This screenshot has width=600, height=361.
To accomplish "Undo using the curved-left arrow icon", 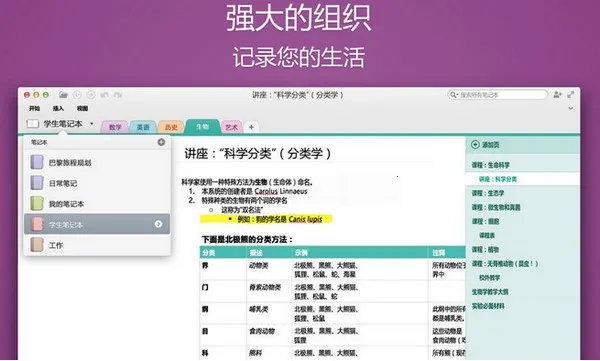I will [104, 95].
